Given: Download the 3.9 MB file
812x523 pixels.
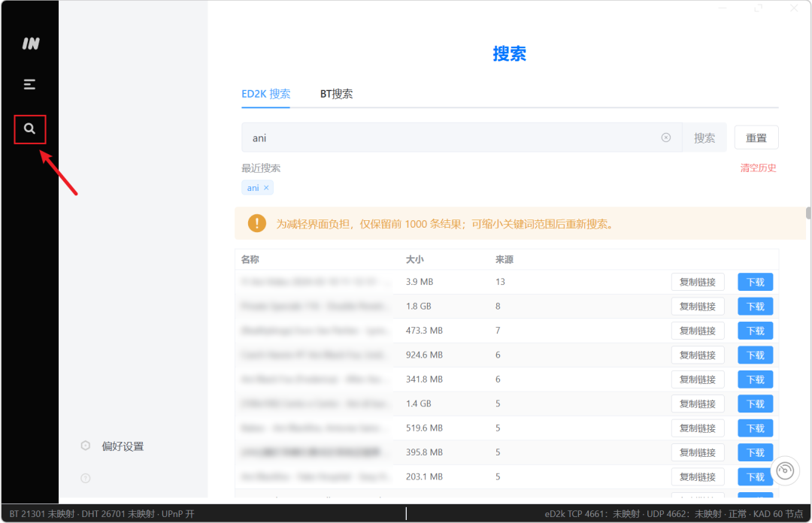Looking at the screenshot, I should pyautogui.click(x=755, y=283).
